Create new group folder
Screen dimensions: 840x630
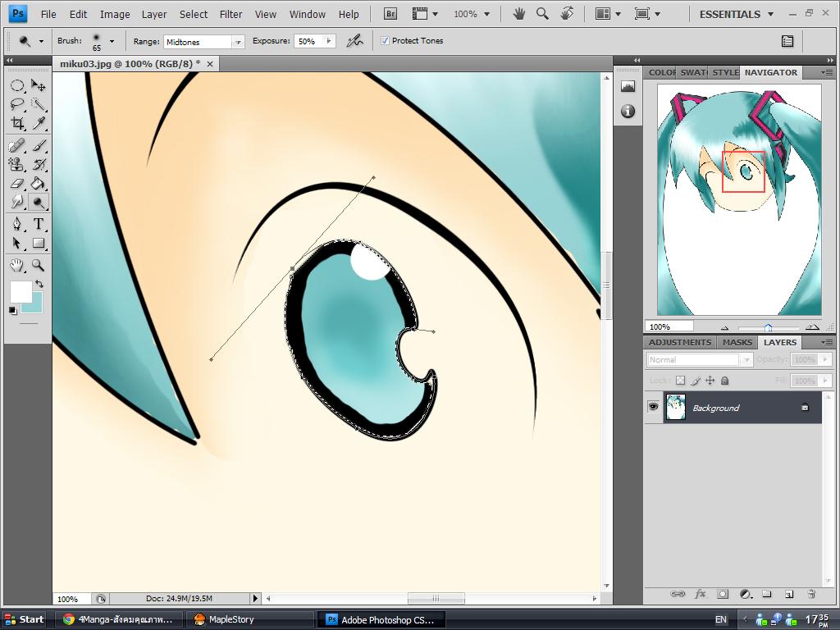click(767, 594)
